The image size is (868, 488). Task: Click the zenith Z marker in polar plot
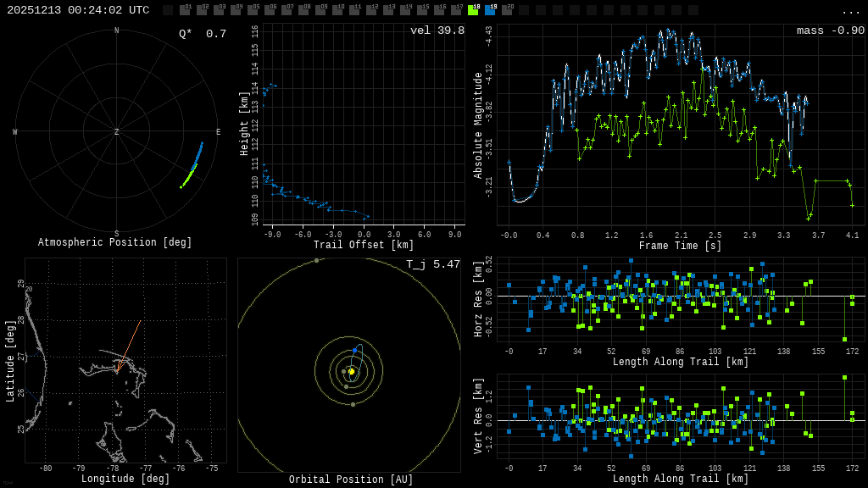click(117, 132)
